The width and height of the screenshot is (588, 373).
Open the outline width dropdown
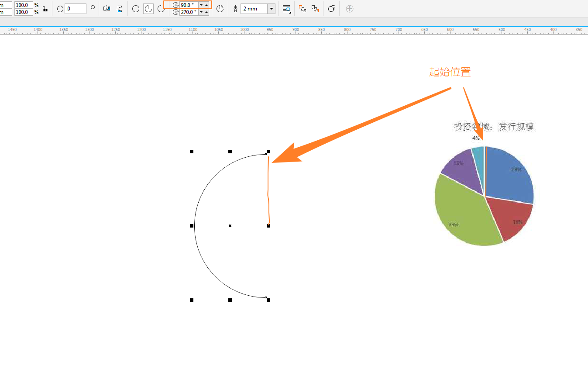[272, 9]
